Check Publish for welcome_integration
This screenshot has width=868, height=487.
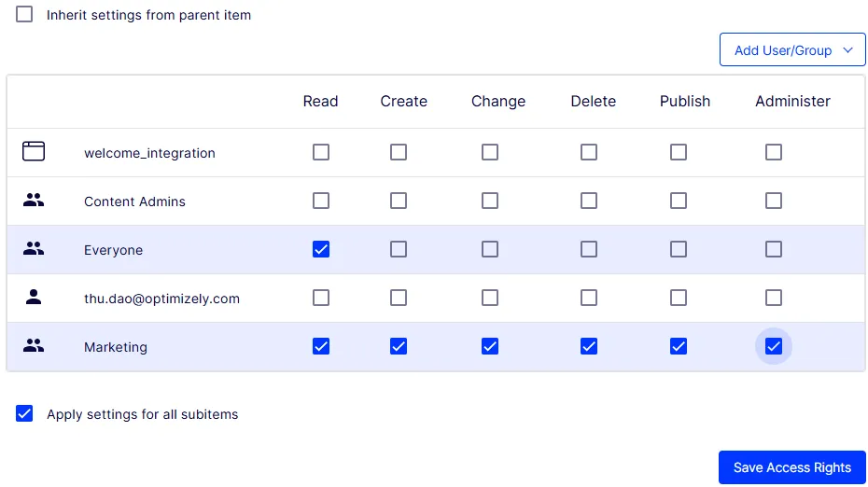(679, 152)
